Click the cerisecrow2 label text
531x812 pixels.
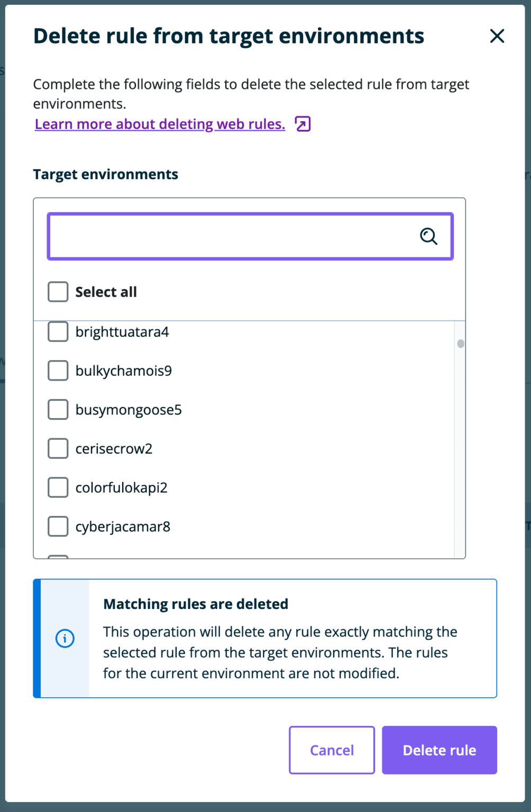[x=114, y=448]
